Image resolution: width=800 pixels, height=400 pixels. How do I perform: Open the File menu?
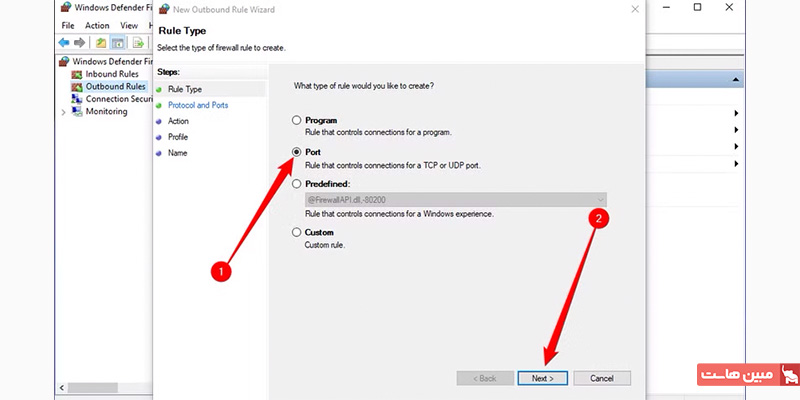click(x=68, y=26)
